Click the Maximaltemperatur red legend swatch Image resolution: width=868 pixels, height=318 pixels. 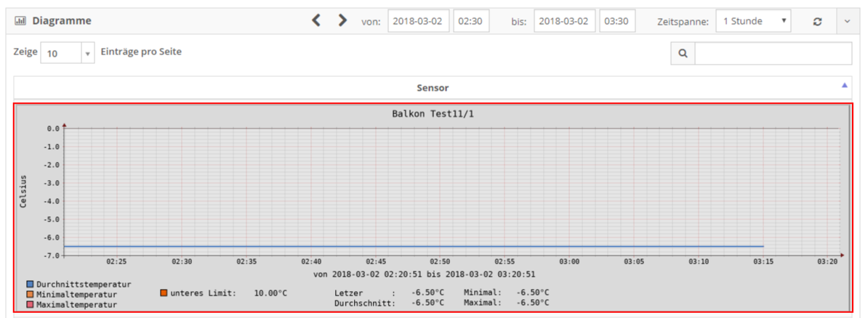pos(31,304)
